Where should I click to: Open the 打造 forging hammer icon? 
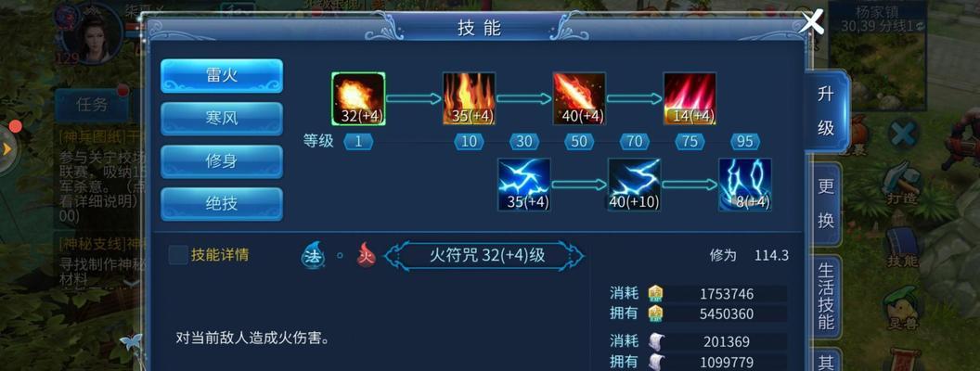[x=902, y=181]
